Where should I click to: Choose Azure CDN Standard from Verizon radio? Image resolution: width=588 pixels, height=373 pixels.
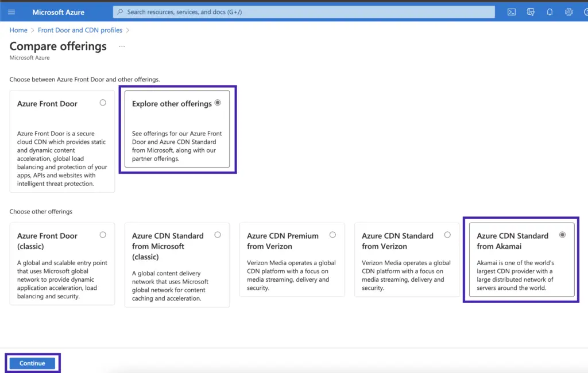coord(447,235)
